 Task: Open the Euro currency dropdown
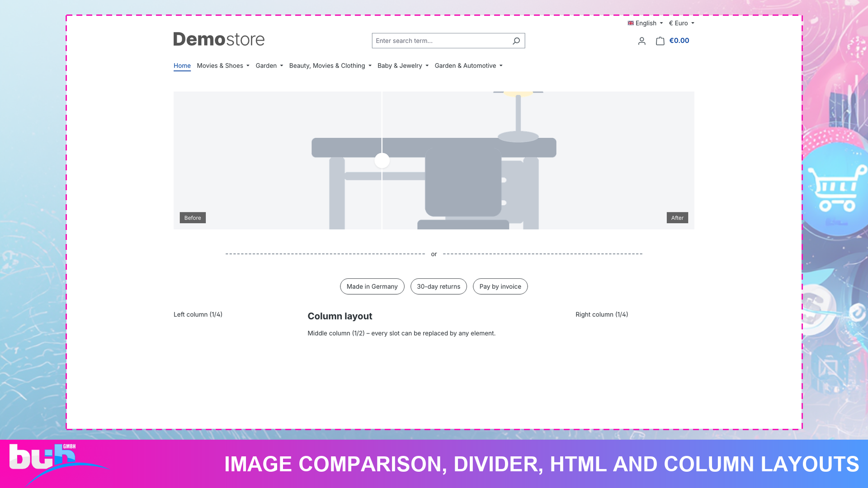click(681, 23)
